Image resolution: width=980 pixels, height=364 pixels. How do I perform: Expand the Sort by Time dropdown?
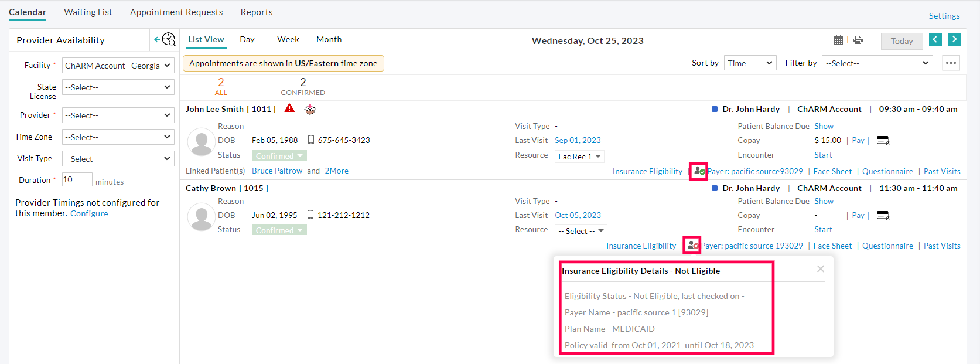pyautogui.click(x=750, y=63)
